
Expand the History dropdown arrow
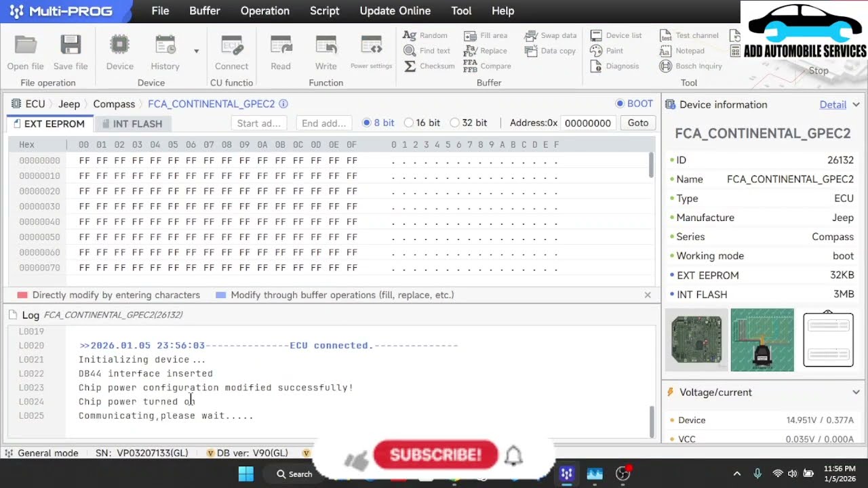click(x=197, y=51)
